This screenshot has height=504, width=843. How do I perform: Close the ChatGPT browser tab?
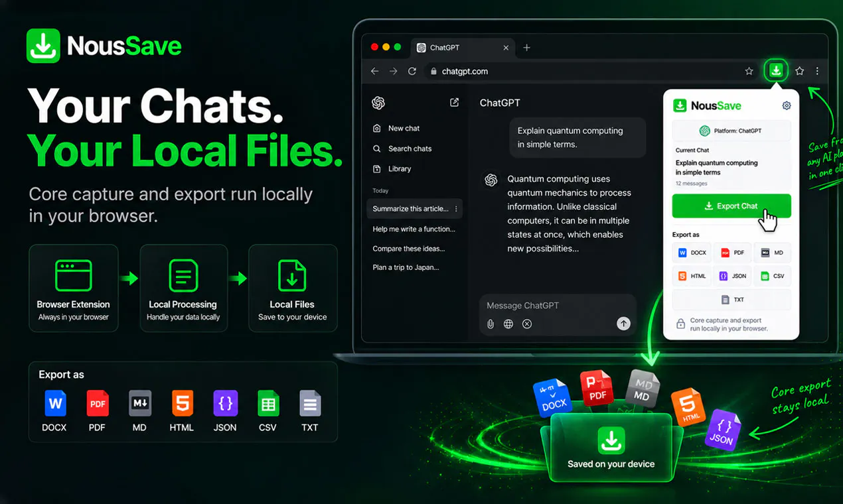pos(506,48)
